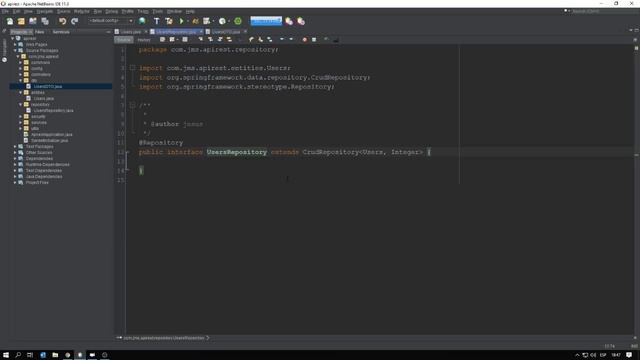This screenshot has height=360, width=640.
Task: Expand the Web Pages node
Action: (16, 44)
